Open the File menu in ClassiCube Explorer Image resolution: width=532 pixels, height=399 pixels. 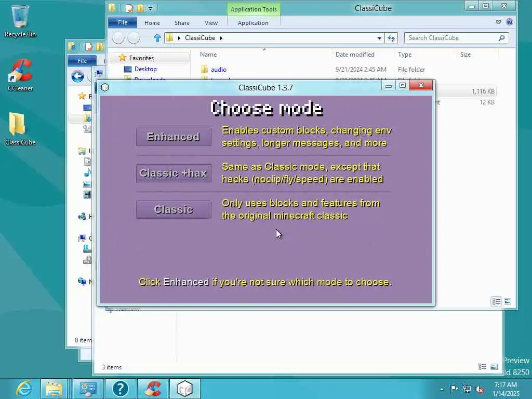123,22
